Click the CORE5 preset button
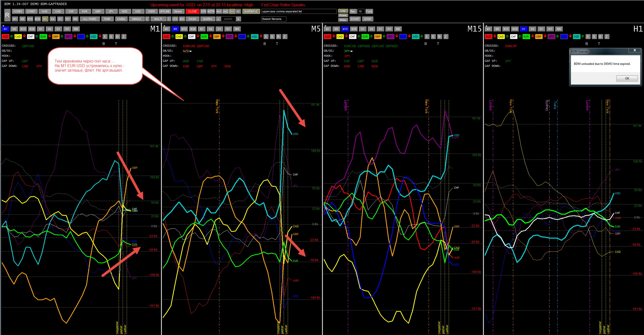The height and width of the screenshot is (335, 644). coord(18,11)
